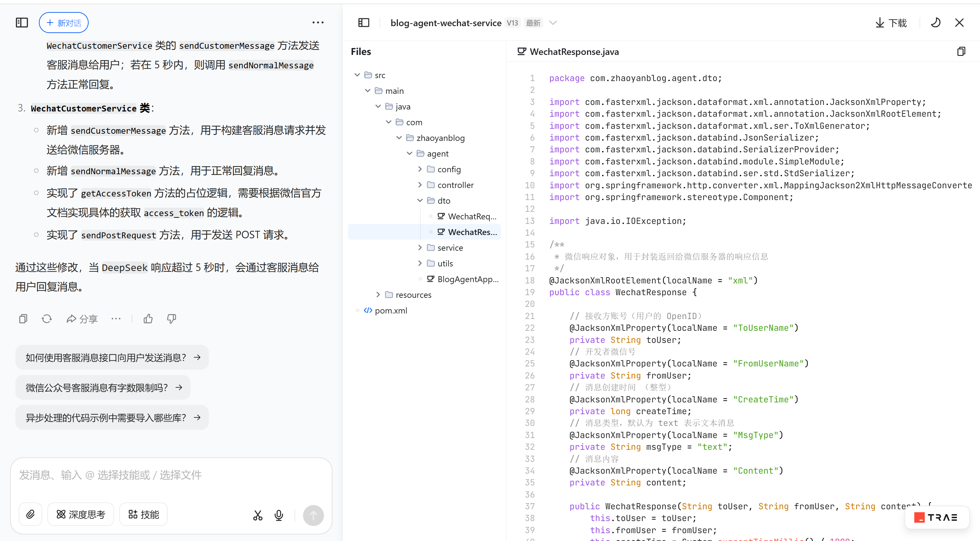
Task: Toggle the chat sidebar panel icon
Action: coord(22,23)
